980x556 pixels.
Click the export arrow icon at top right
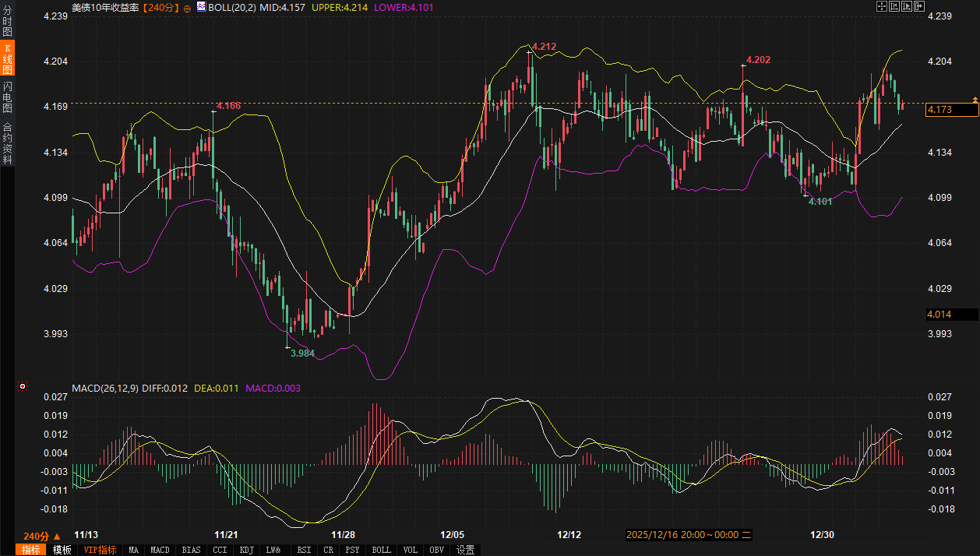click(x=919, y=6)
